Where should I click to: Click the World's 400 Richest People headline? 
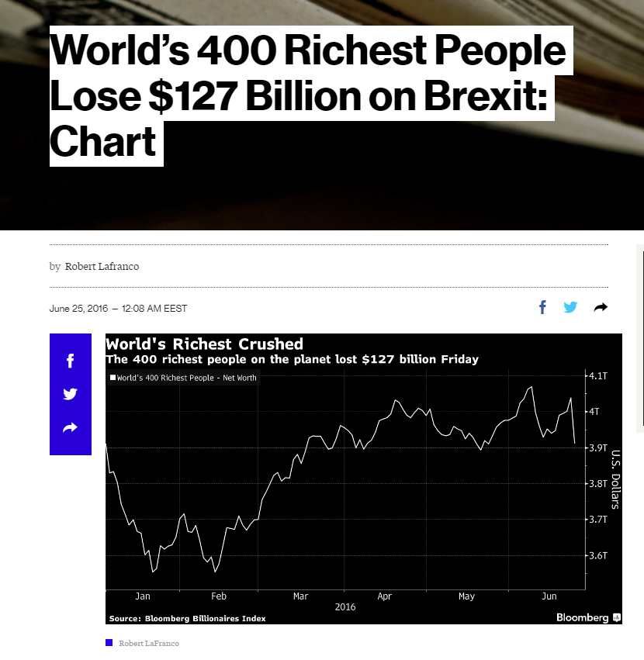point(307,95)
